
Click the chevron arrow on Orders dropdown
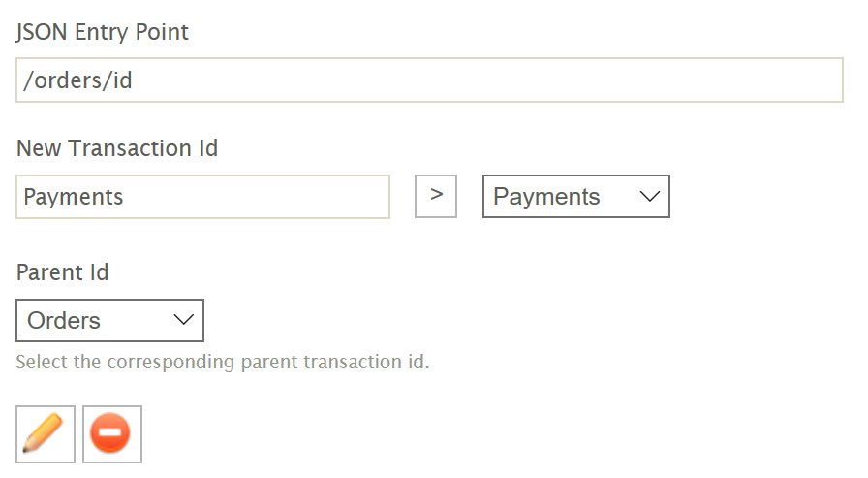183,321
